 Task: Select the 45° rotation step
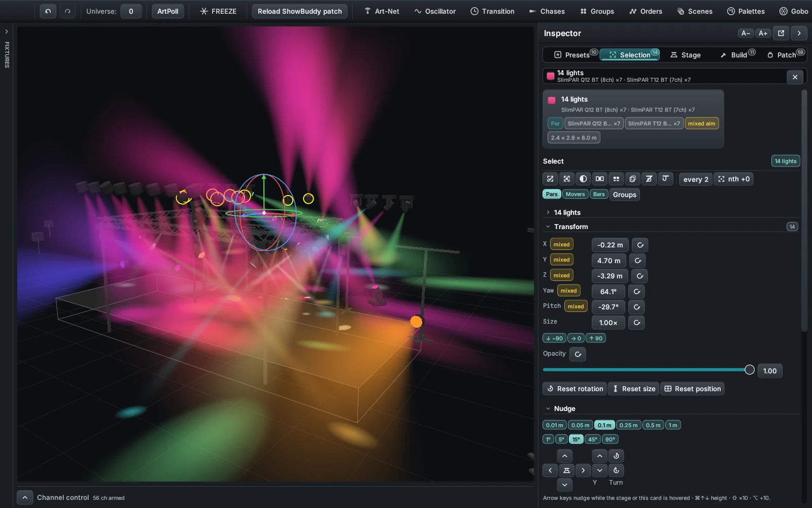pyautogui.click(x=592, y=439)
